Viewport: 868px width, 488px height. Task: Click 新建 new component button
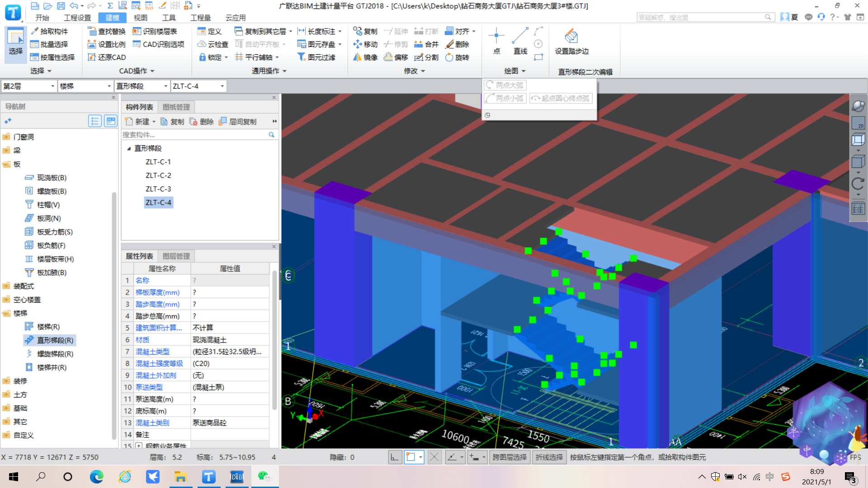pos(140,122)
